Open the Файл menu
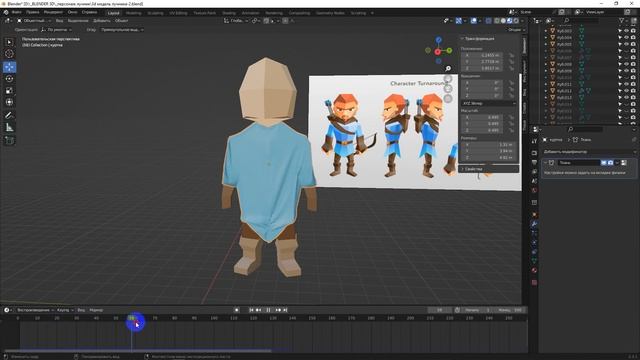This screenshot has height=360, width=640. click(17, 12)
